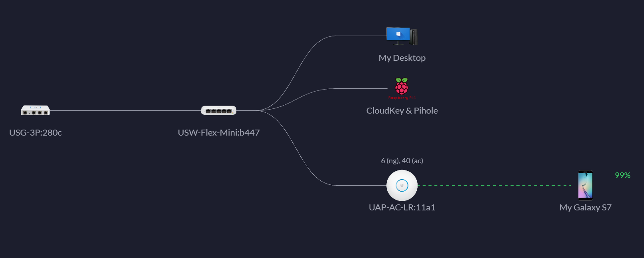
Task: Click the Galaxy S7 phone icon
Action: point(585,185)
